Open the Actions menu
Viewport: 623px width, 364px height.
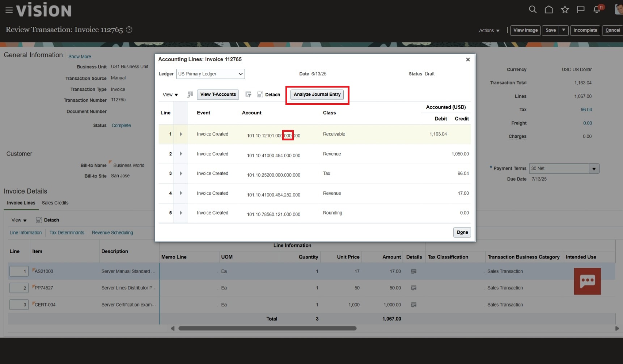click(x=489, y=30)
